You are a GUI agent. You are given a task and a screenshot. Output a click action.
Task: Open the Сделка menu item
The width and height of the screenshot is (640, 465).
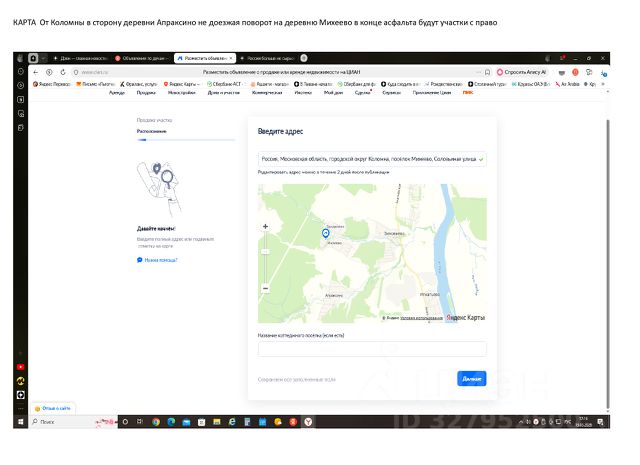362,93
